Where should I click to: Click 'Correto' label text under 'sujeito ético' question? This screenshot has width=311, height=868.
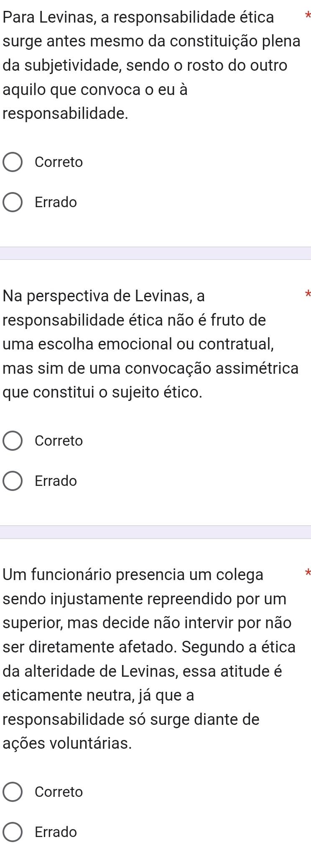point(59,441)
